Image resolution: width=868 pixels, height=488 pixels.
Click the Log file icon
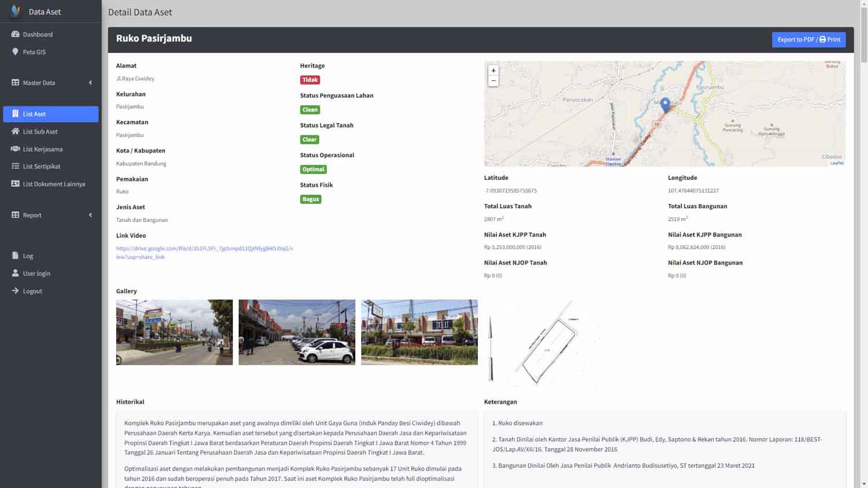click(x=15, y=256)
